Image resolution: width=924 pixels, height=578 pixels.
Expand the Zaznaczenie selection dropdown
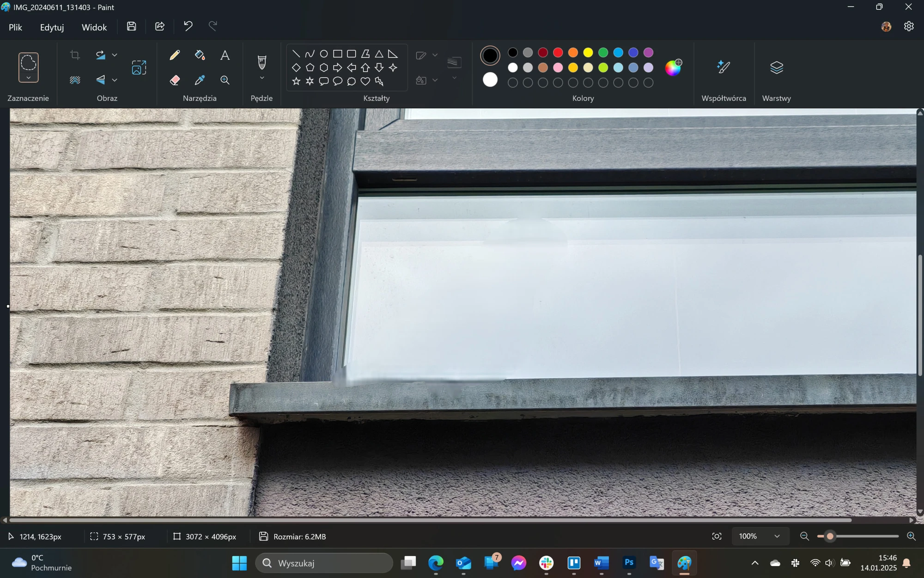(x=28, y=78)
